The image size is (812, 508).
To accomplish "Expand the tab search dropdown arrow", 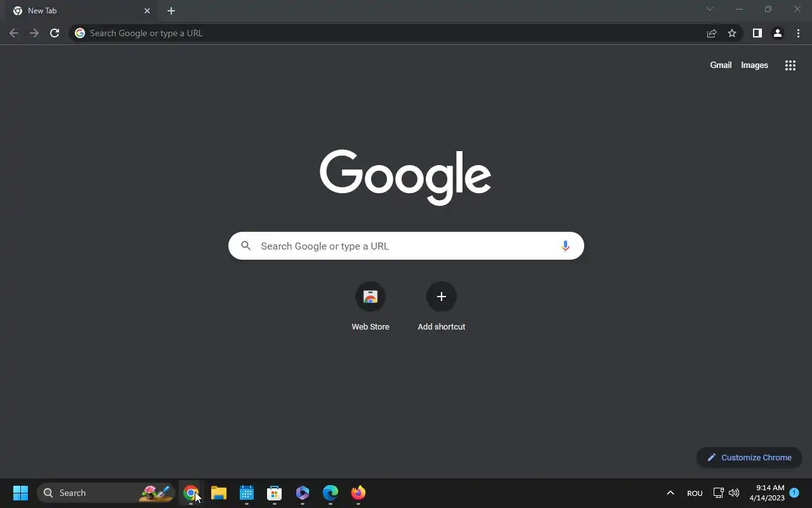I will (710, 9).
